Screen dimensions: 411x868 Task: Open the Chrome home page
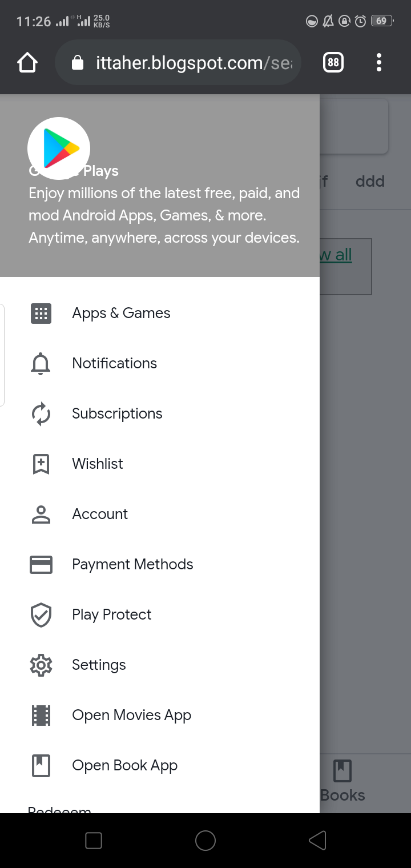click(27, 63)
